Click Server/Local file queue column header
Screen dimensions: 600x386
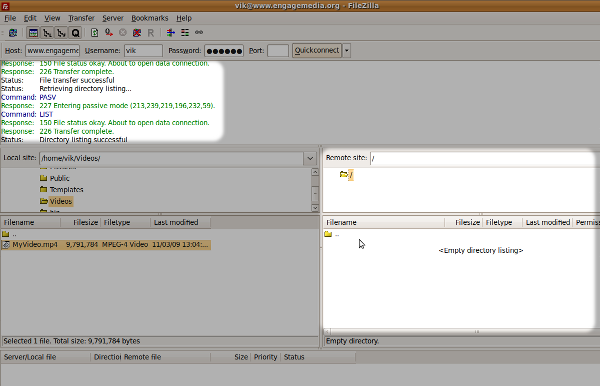[x=46, y=357]
